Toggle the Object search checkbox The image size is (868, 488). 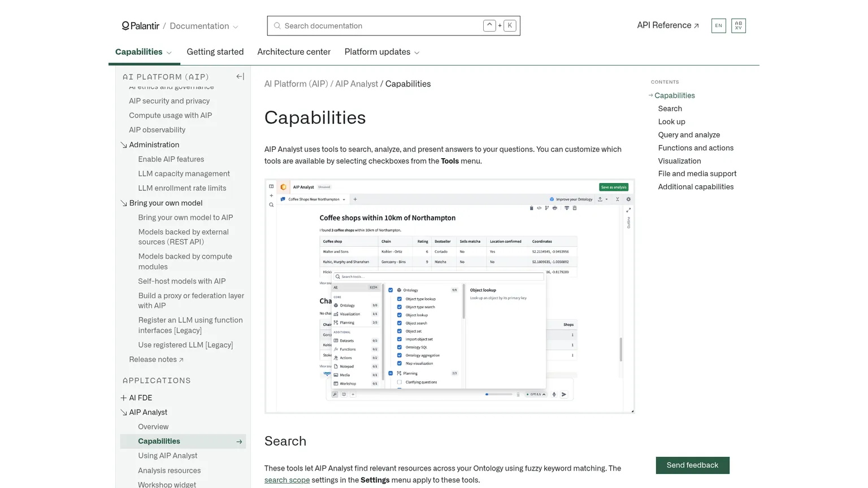(x=400, y=323)
